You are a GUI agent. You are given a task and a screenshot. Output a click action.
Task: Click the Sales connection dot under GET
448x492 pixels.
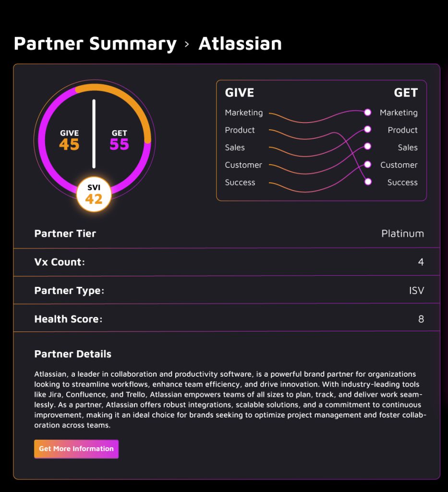368,147
